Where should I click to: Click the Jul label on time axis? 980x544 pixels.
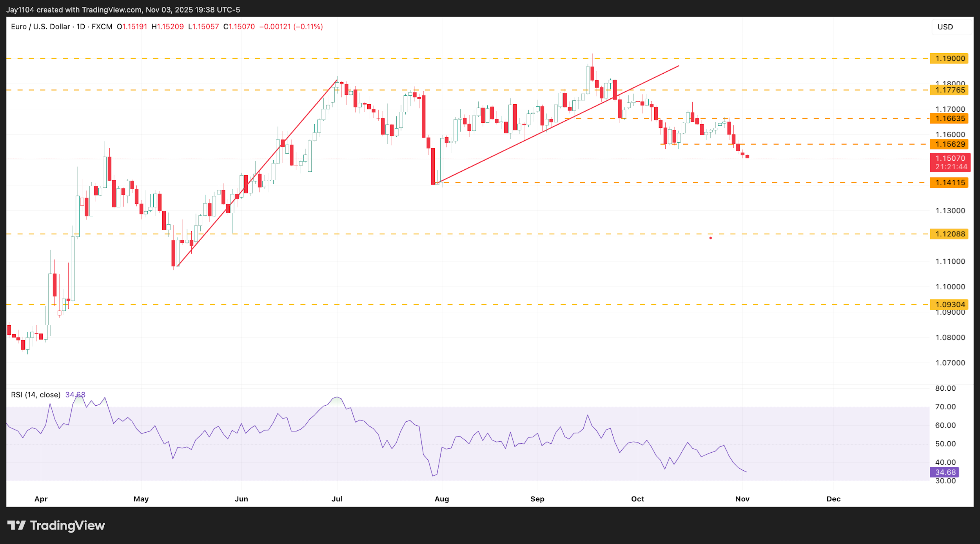[x=337, y=499]
